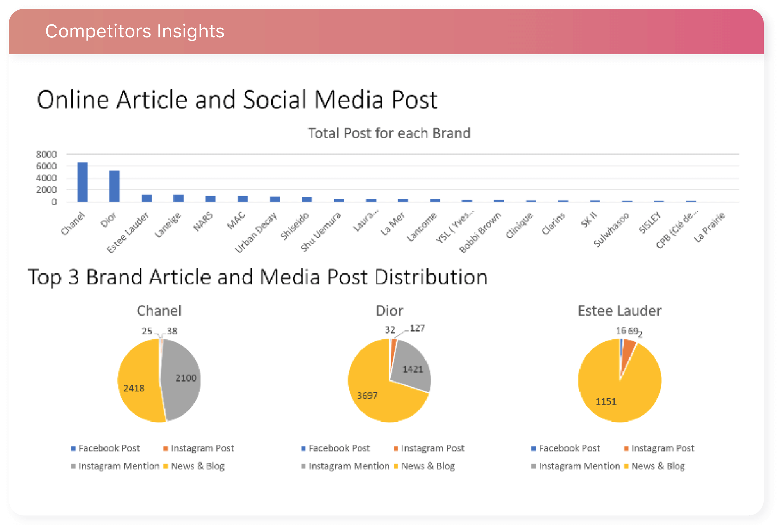
Task: Click the La Prairie axis label
Action: point(710,227)
